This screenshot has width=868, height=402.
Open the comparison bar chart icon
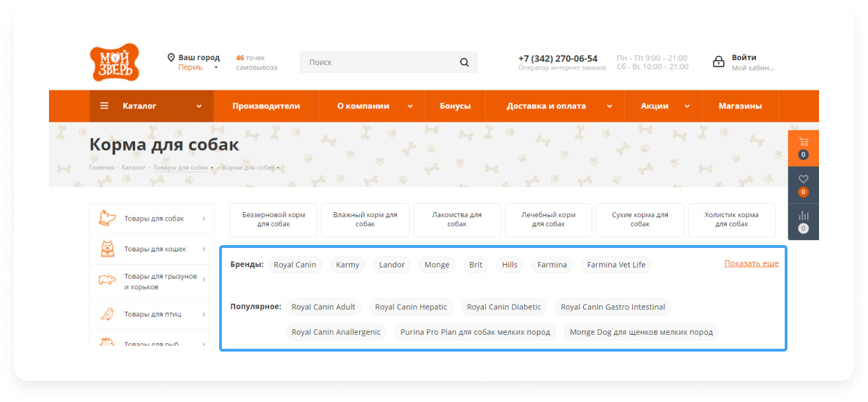tap(803, 216)
